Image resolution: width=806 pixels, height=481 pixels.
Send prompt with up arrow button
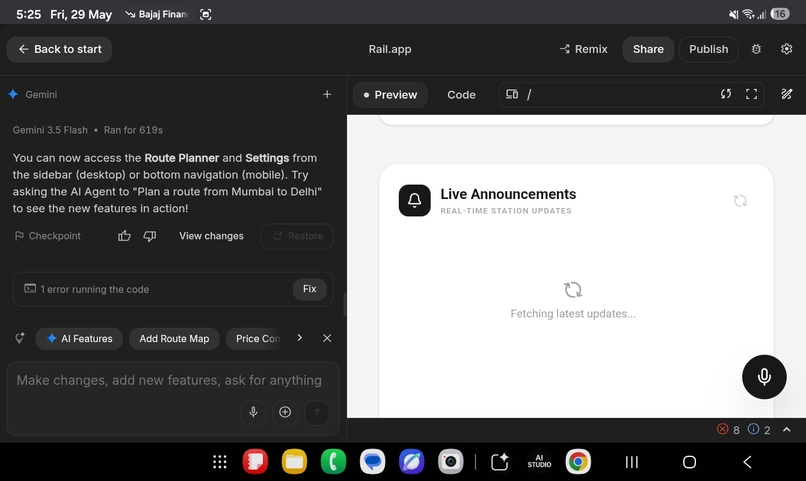317,412
